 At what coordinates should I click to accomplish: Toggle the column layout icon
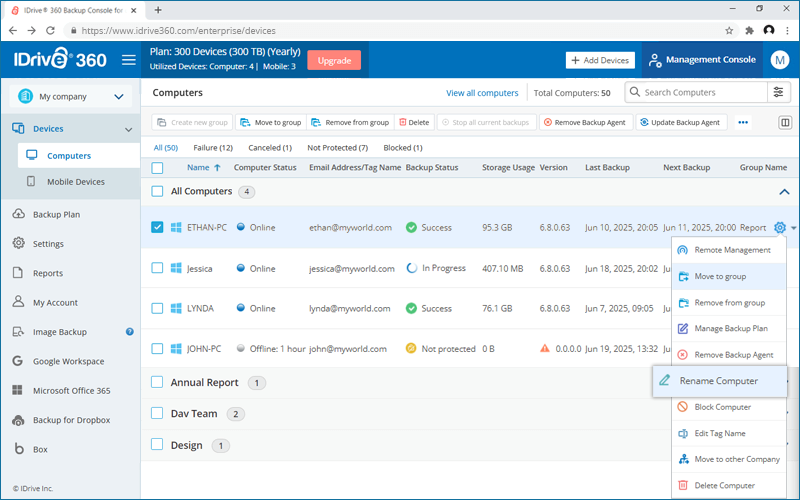(785, 122)
